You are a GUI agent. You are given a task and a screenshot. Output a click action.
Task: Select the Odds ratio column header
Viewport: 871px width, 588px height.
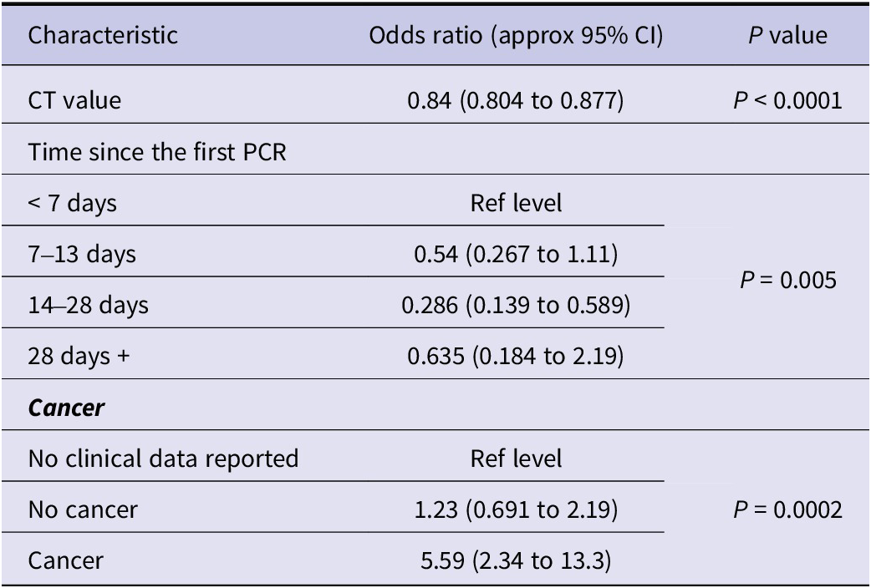tap(516, 36)
